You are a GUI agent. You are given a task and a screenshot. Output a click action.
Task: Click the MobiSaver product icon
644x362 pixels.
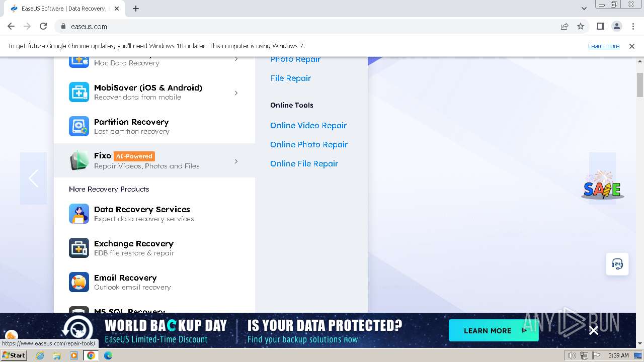click(x=79, y=92)
